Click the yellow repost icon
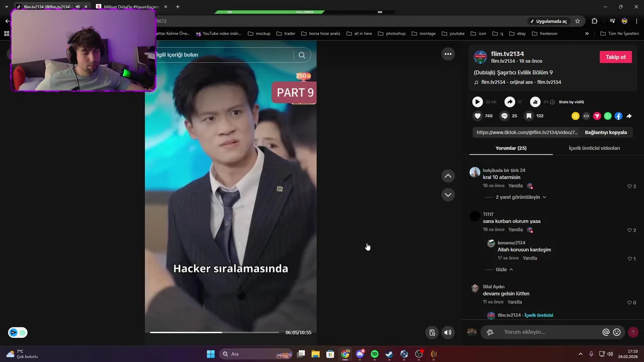 [x=576, y=116]
